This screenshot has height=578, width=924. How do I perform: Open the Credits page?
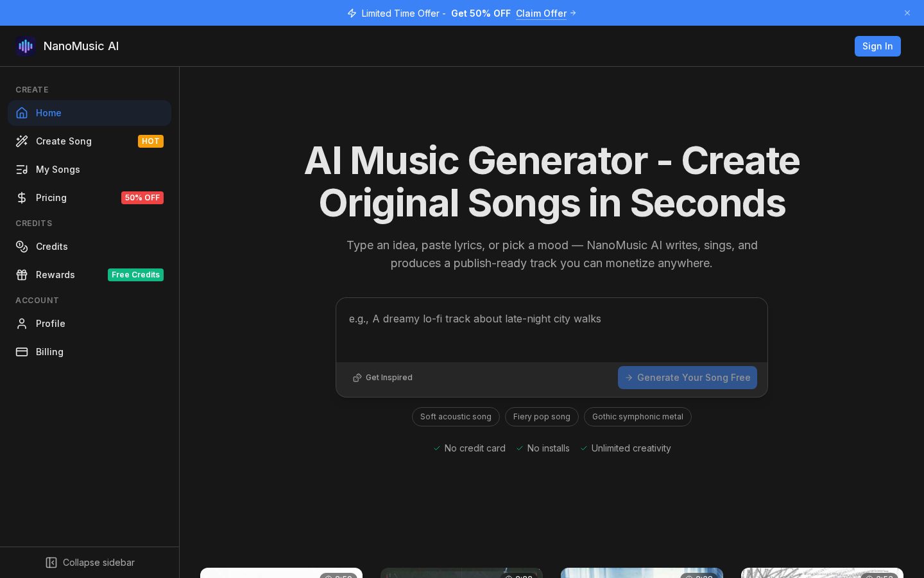point(89,247)
